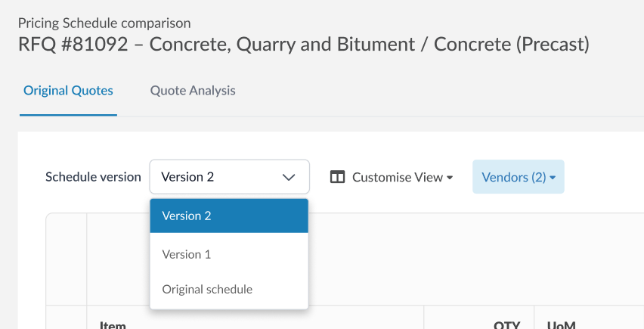Image resolution: width=644 pixels, height=329 pixels.
Task: Click the QTY column header
Action: point(506,324)
